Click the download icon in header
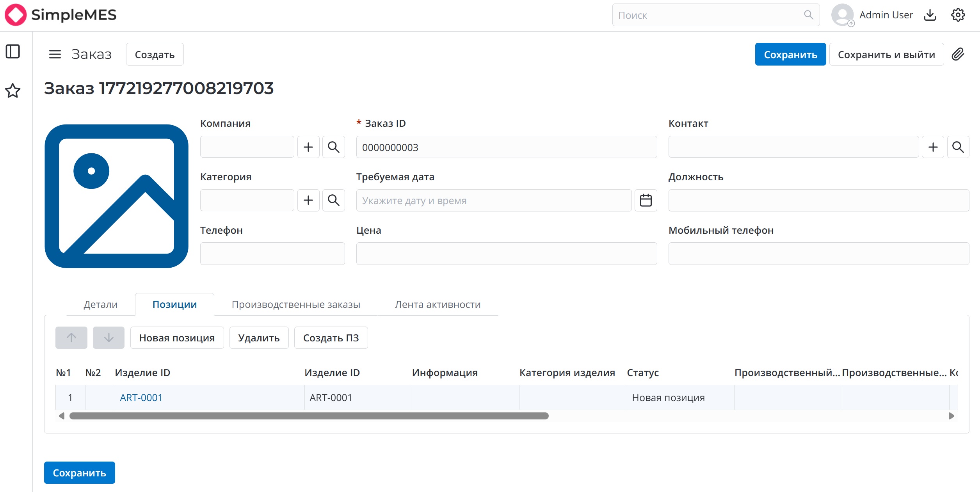The height and width of the screenshot is (492, 980). pos(930,15)
